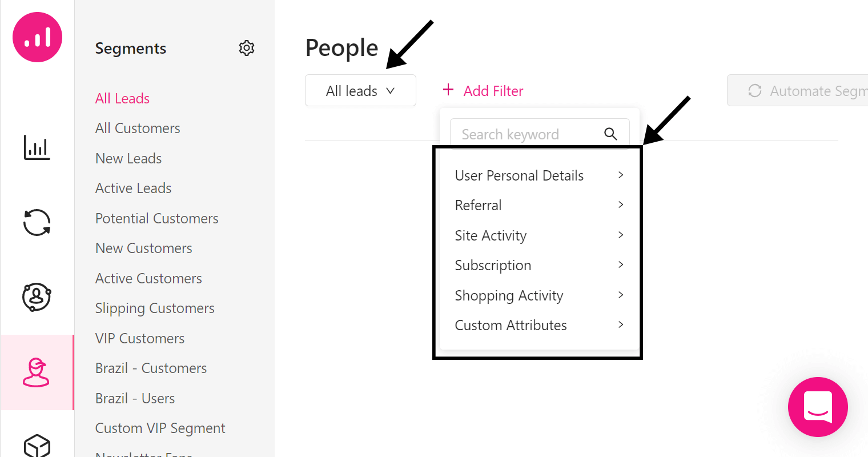Viewport: 868px width, 457px height.
Task: Click the pink analytics logo icon
Action: (x=38, y=37)
